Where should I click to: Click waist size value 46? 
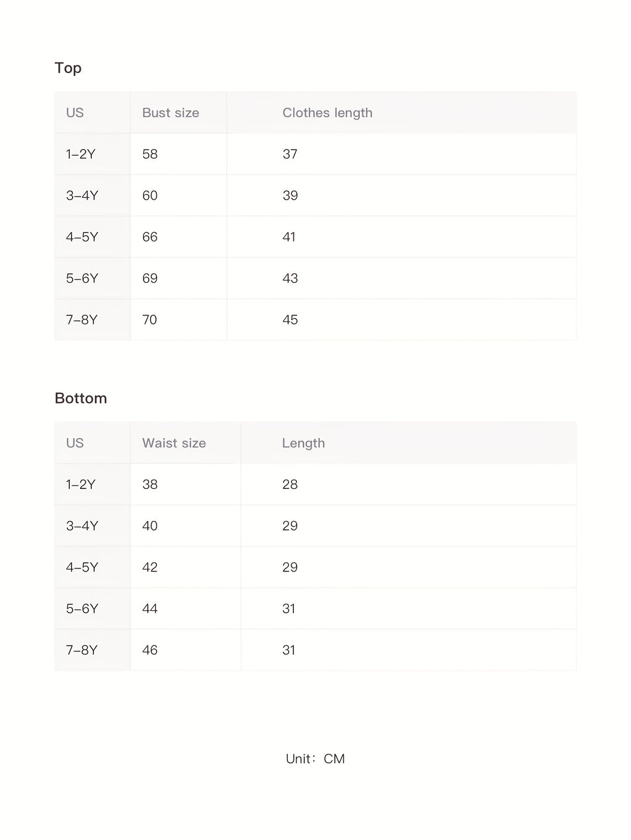150,650
